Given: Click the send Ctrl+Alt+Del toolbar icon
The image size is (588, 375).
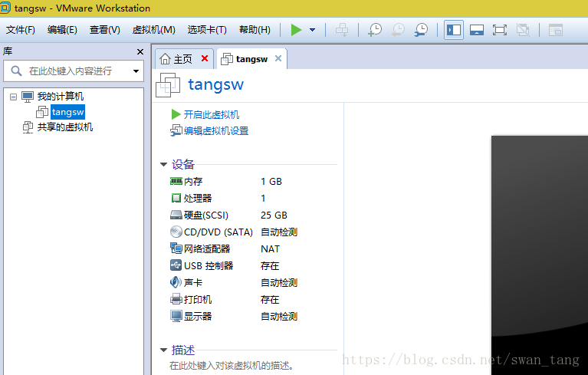Looking at the screenshot, I should pos(342,30).
